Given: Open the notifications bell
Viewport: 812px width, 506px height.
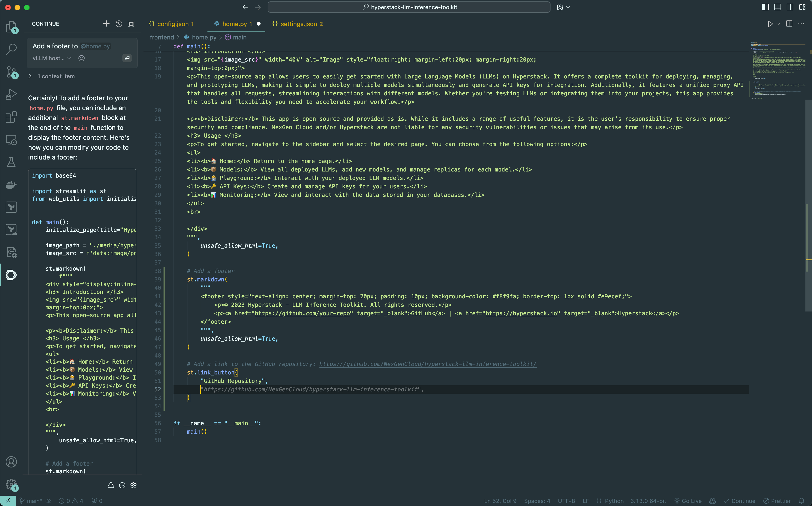Looking at the screenshot, I should (x=802, y=501).
